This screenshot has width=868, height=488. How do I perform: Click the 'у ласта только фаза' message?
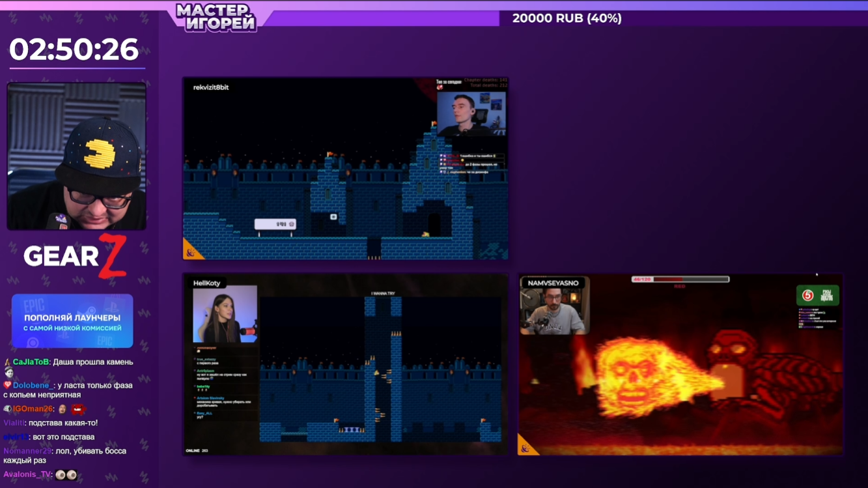click(68, 390)
